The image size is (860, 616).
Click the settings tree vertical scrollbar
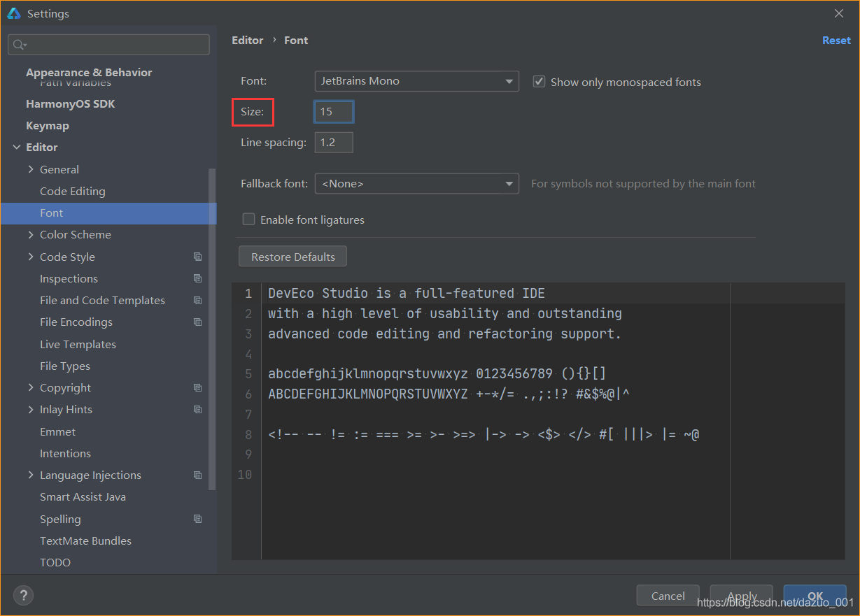click(x=212, y=329)
